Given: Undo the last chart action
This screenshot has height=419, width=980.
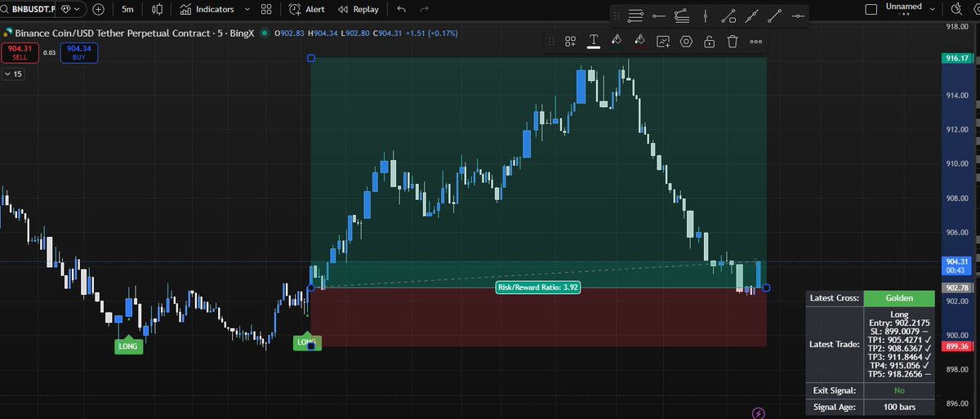Looking at the screenshot, I should click(x=400, y=9).
